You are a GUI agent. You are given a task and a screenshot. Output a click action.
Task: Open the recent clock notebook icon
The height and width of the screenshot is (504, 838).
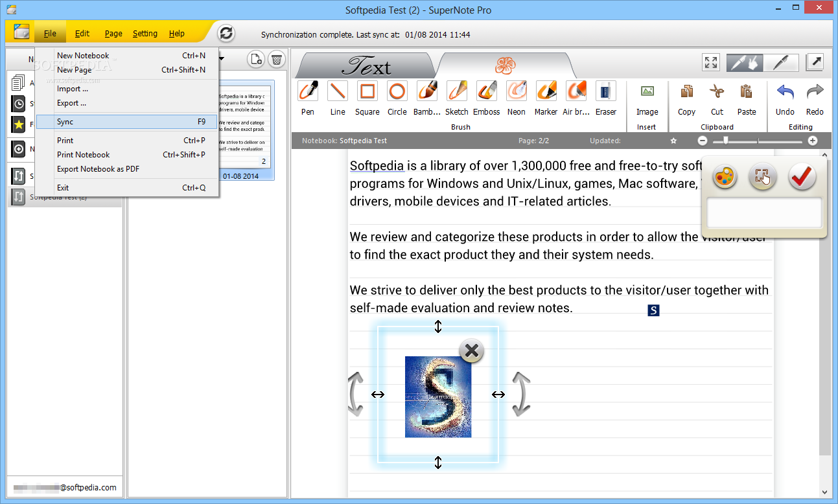coord(19,104)
